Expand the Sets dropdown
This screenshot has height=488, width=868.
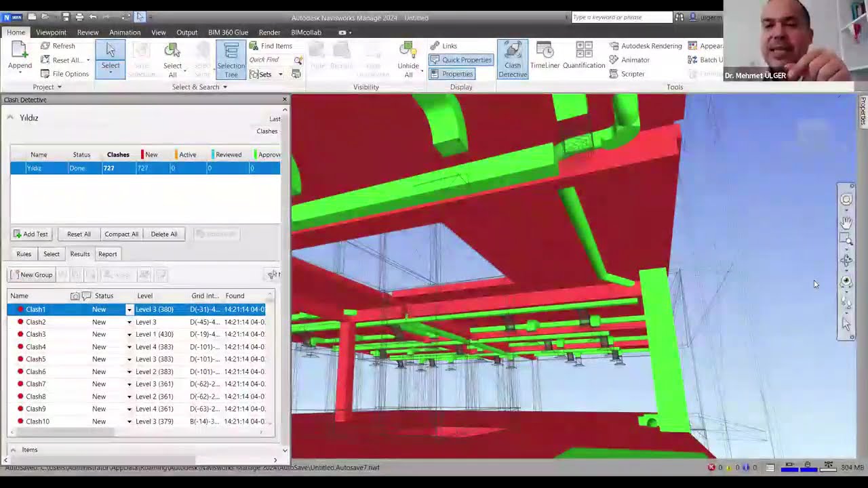(x=280, y=75)
